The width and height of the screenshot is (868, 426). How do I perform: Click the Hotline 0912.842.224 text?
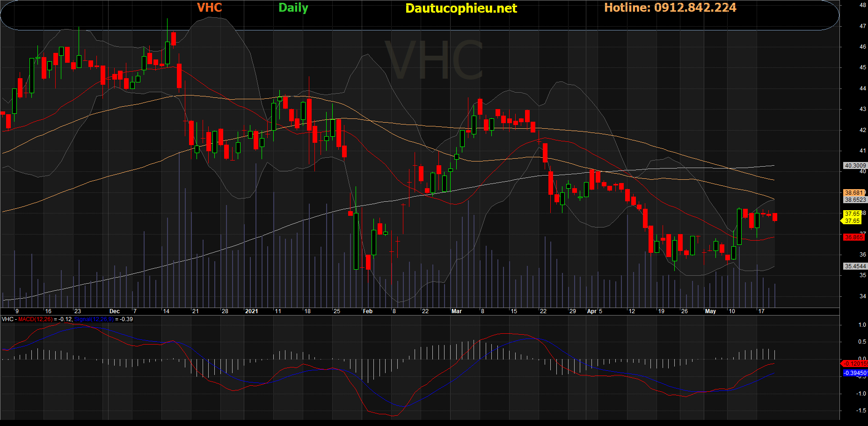(x=670, y=7)
